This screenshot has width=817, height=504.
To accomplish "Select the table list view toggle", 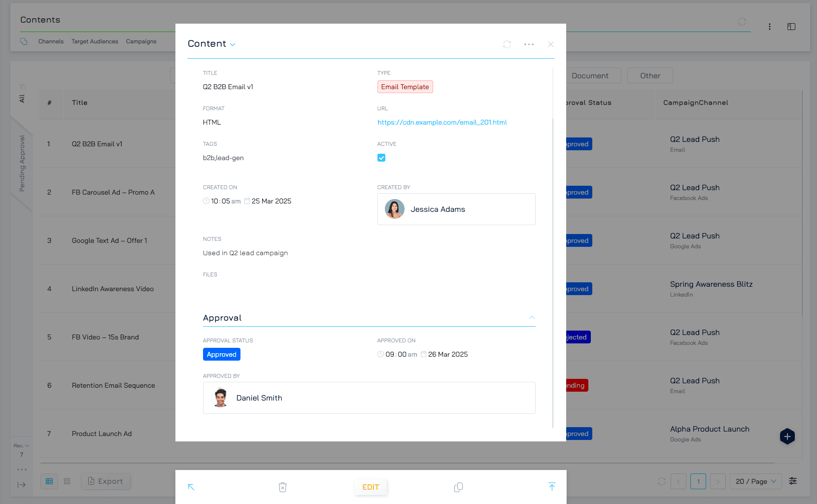I will click(x=49, y=481).
